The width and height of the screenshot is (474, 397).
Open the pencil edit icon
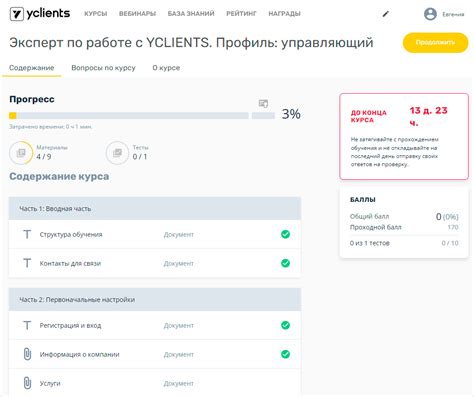point(385,14)
